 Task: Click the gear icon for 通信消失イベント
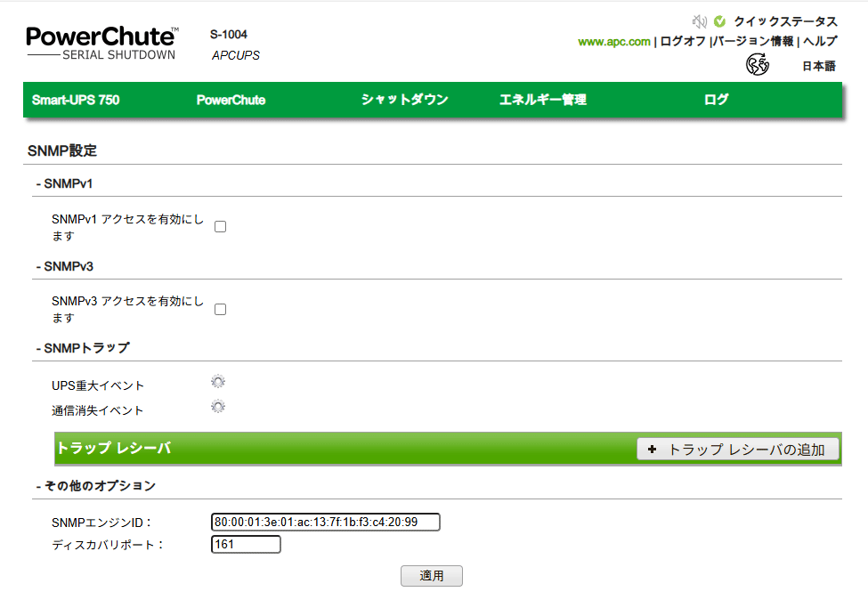(x=218, y=407)
